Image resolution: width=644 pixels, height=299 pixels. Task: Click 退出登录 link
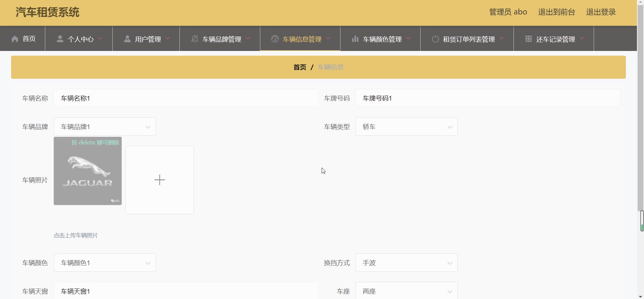[x=601, y=12]
